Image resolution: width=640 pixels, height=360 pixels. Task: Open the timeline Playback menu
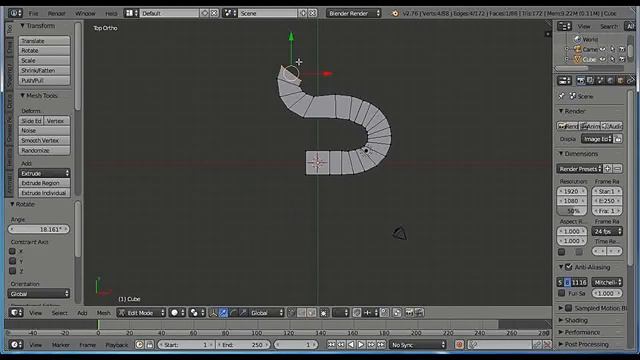click(117, 345)
